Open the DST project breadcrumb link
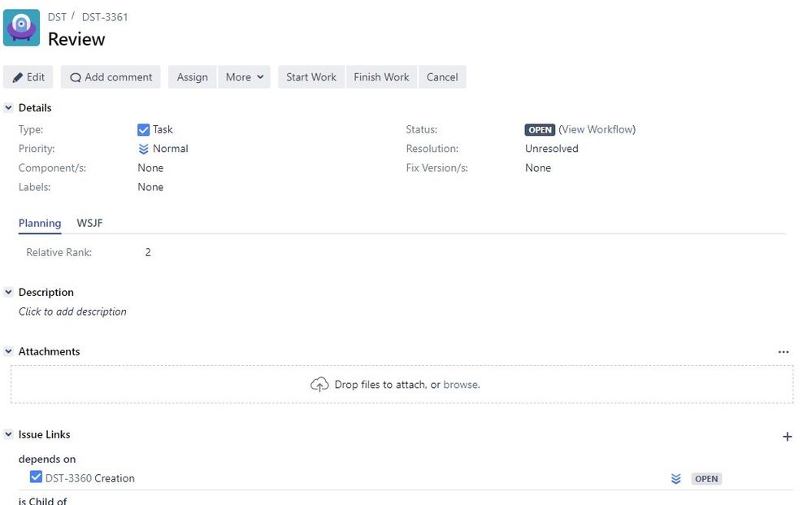The height and width of the screenshot is (505, 812). pyautogui.click(x=57, y=17)
